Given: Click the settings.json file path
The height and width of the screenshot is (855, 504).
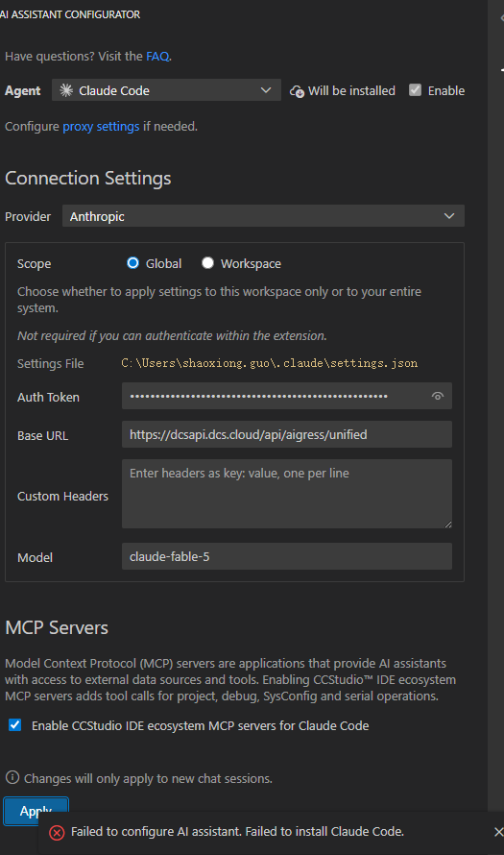Looking at the screenshot, I should 270,363.
